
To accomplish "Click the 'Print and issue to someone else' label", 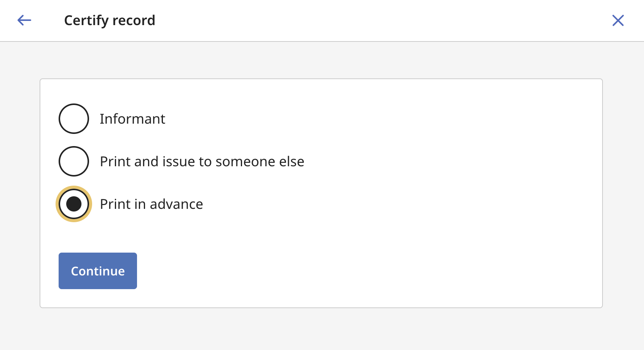I will coord(202,161).
